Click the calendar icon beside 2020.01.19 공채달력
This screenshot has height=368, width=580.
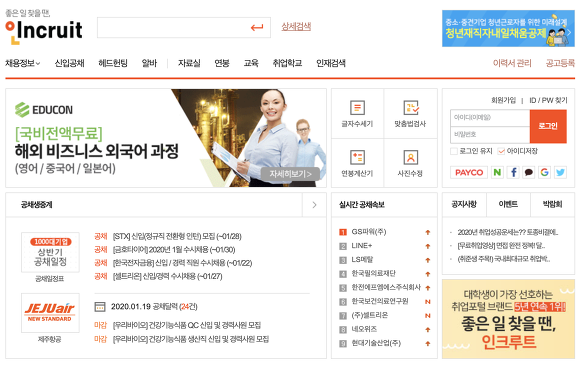click(x=100, y=307)
